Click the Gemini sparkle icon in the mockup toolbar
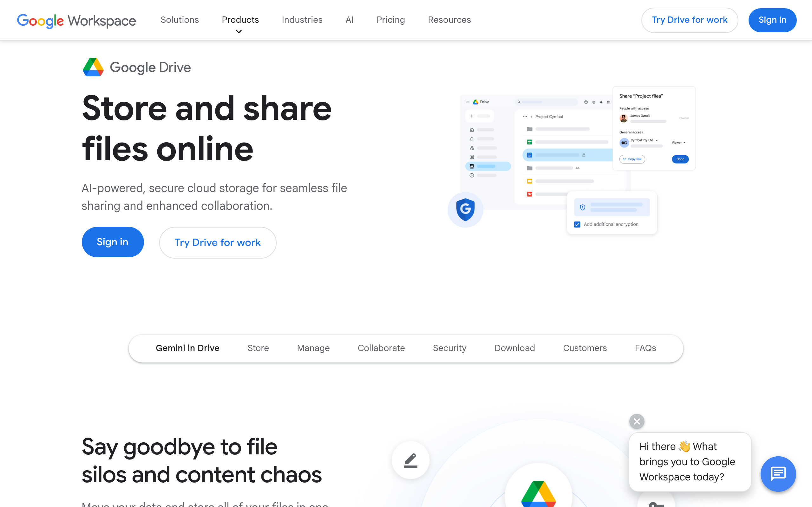The width and height of the screenshot is (812, 507). click(601, 102)
